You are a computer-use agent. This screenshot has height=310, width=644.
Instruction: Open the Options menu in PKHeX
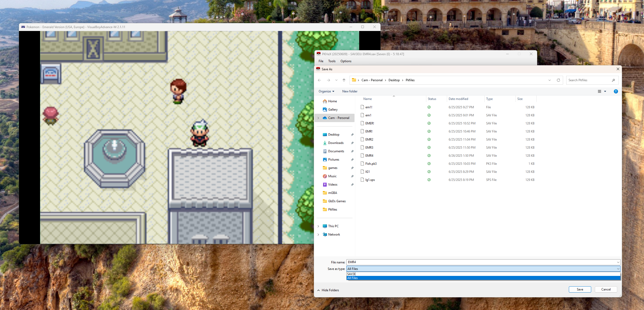[346, 61]
